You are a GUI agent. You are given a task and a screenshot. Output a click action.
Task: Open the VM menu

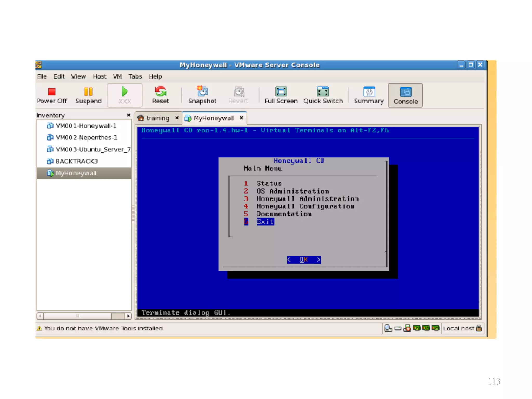117,77
